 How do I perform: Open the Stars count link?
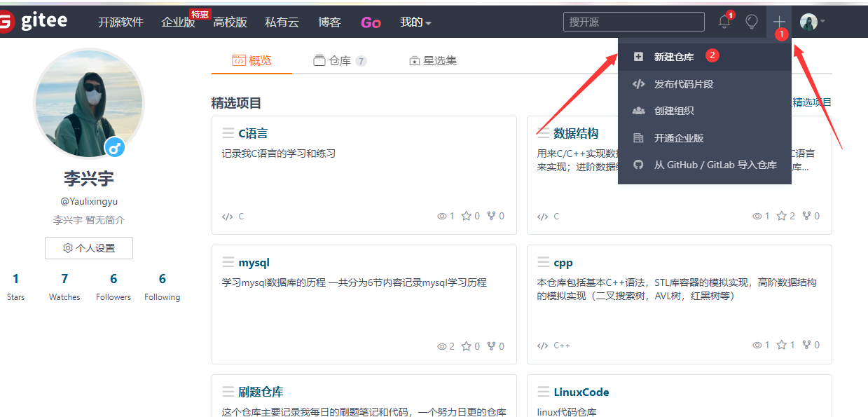pos(15,287)
